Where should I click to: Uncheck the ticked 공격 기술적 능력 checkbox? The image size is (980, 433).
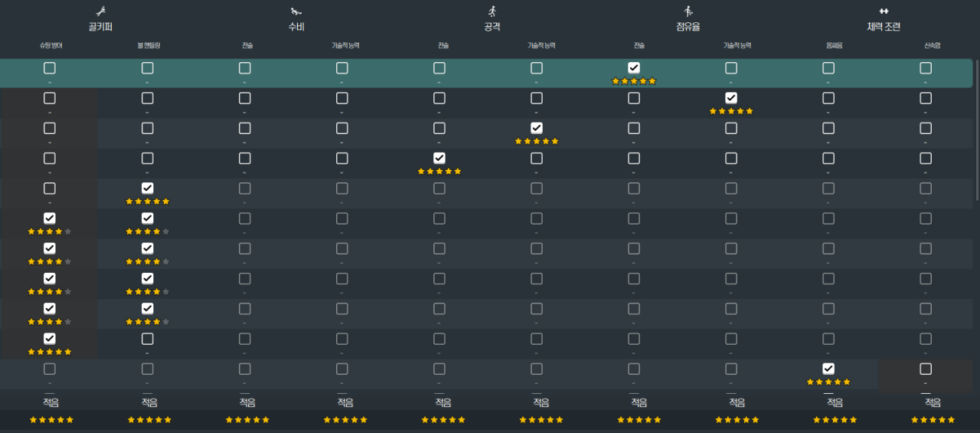click(x=537, y=128)
